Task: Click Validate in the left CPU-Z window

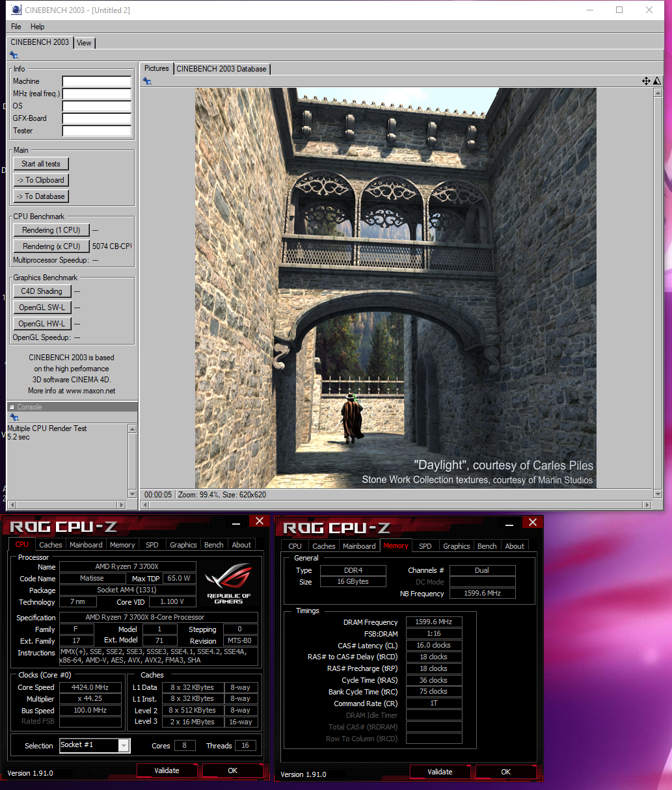Action: pos(167,770)
